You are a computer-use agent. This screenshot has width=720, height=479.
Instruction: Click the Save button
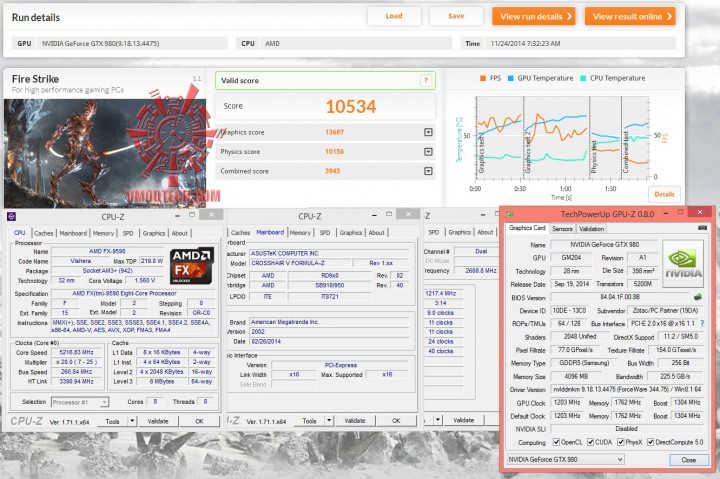click(x=456, y=16)
